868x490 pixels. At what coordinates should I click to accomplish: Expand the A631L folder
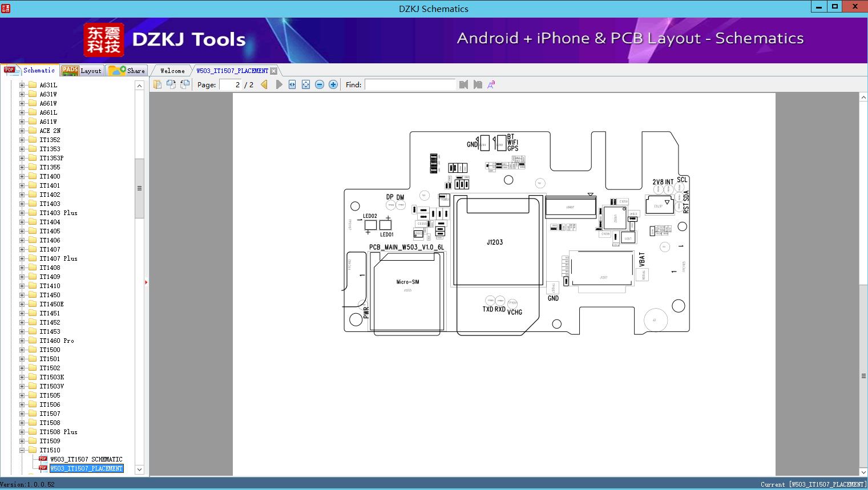click(22, 85)
